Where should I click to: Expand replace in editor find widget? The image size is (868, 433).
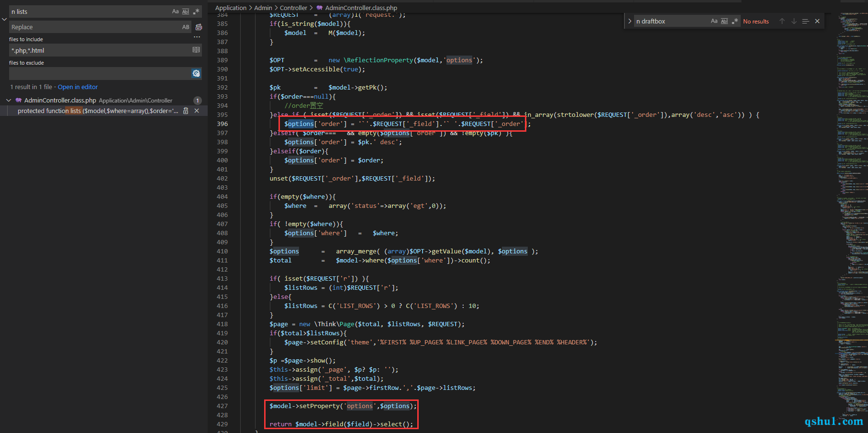point(629,21)
